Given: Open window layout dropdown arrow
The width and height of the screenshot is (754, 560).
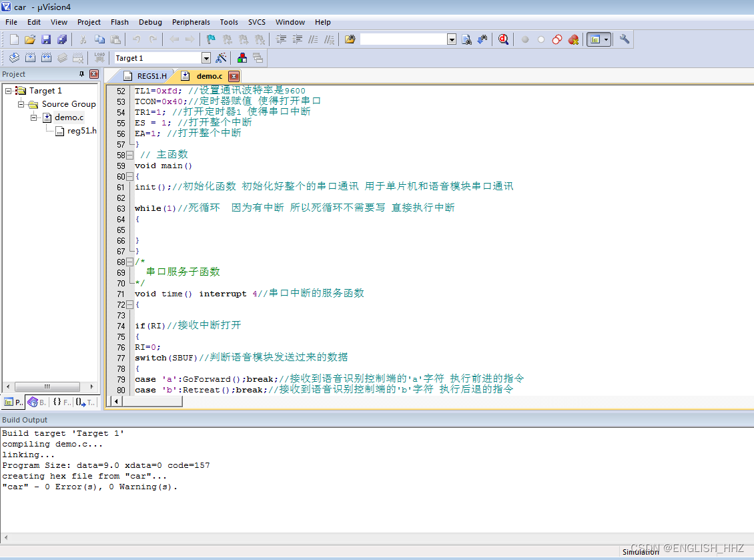Looking at the screenshot, I should (x=607, y=39).
